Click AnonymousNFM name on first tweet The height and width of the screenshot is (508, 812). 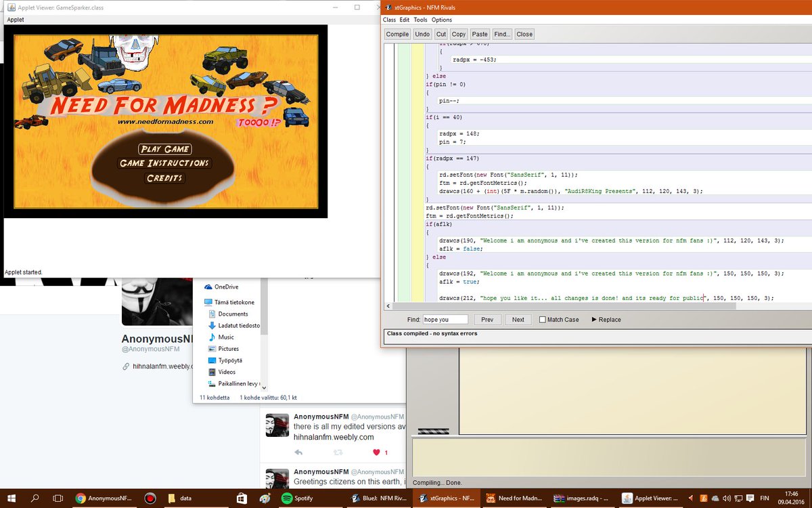pyautogui.click(x=321, y=417)
